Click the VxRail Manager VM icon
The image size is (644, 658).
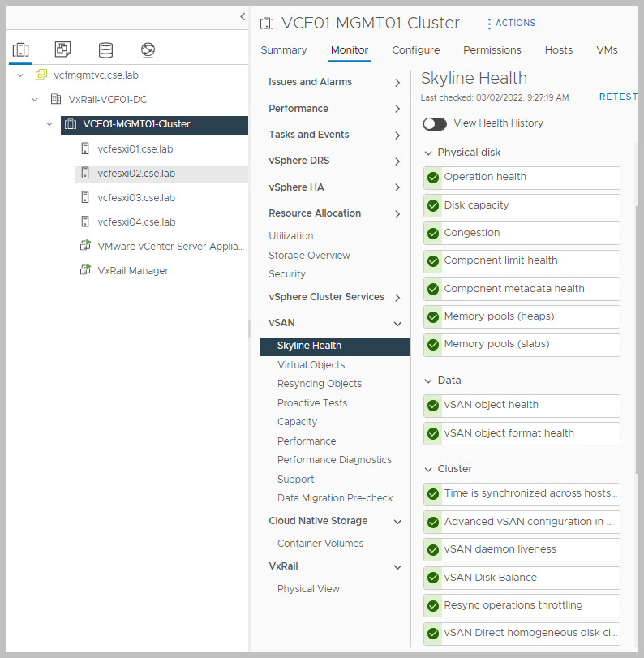[85, 271]
